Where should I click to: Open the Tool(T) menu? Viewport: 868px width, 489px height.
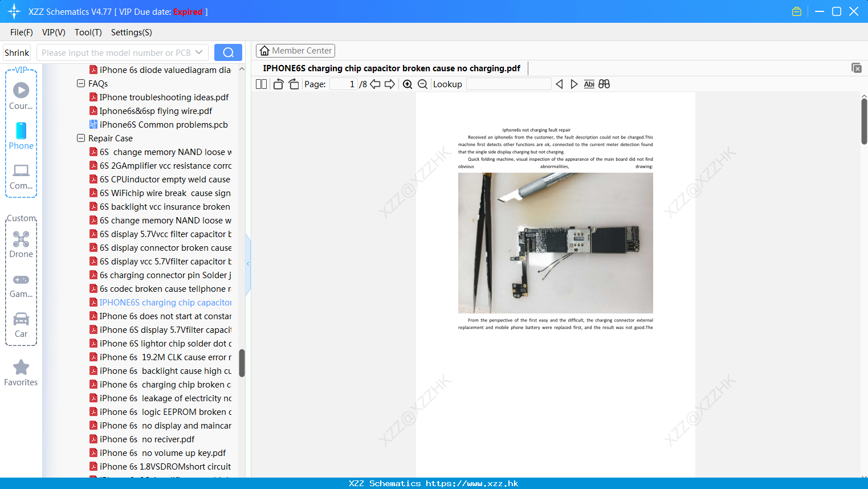coord(88,32)
